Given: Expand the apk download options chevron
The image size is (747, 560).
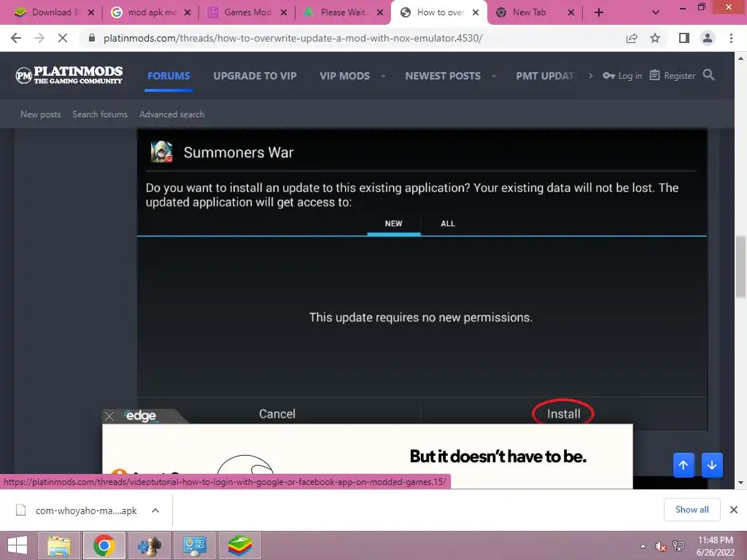Looking at the screenshot, I should click(x=155, y=510).
